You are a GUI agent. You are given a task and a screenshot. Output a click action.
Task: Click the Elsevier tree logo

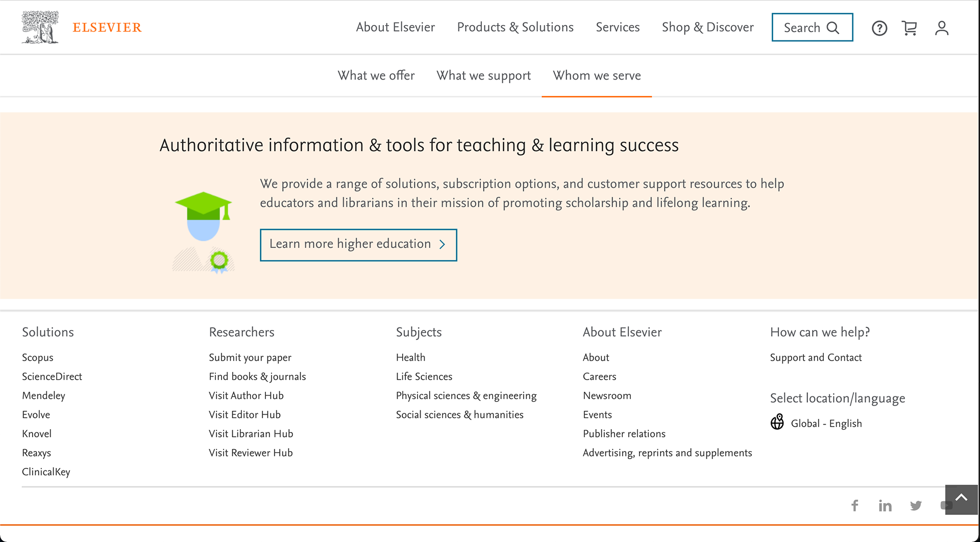[40, 27]
